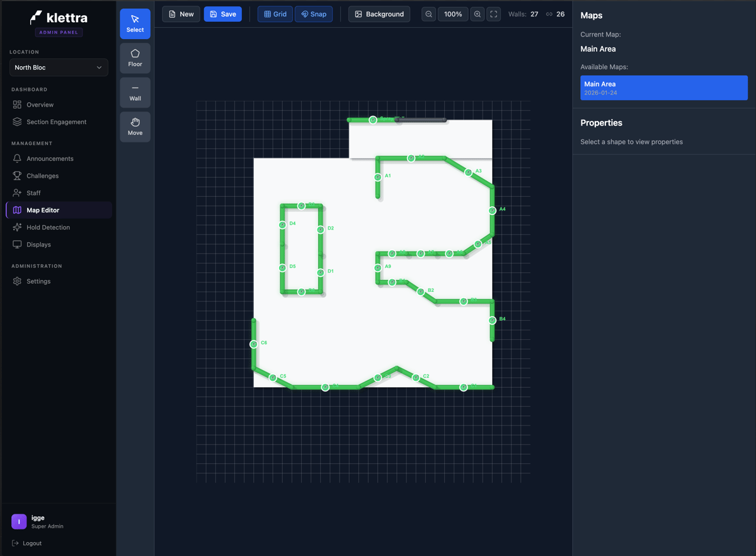
Task: Select wall marker B2 on the map
Action: coord(421,292)
